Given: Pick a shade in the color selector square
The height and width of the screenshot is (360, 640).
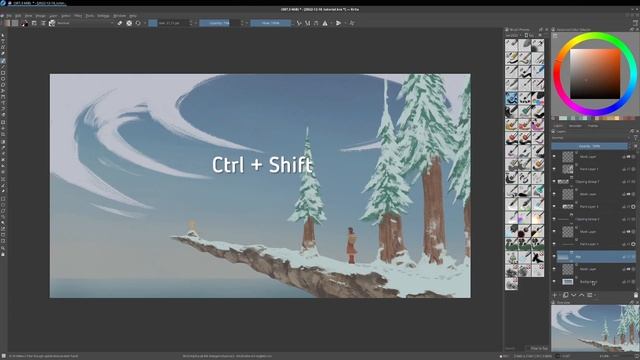Looking at the screenshot, I should [x=595, y=74].
